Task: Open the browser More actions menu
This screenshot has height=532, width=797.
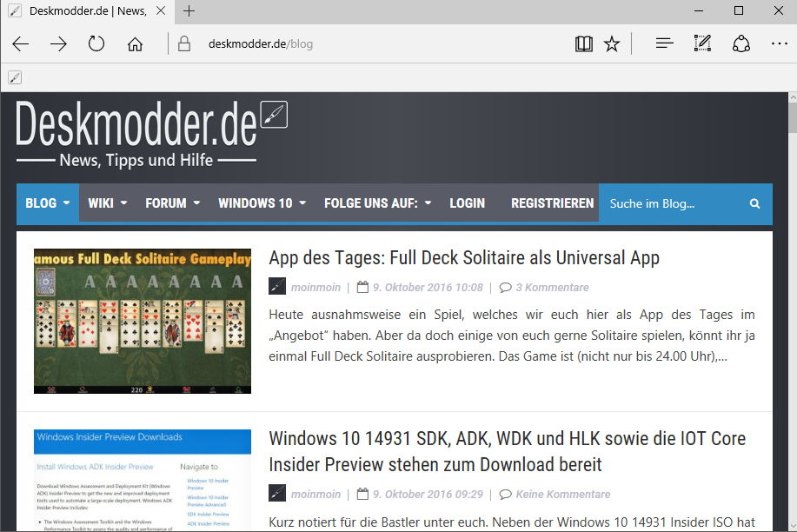Action: pyautogui.click(x=780, y=43)
